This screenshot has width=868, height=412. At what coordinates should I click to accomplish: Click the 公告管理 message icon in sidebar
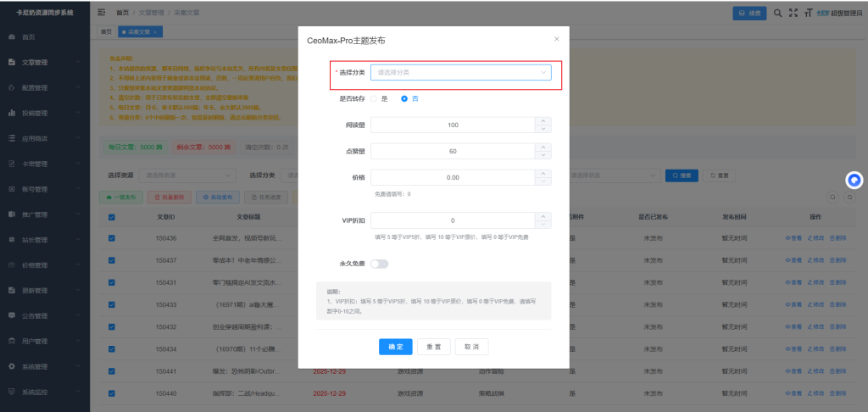12,315
